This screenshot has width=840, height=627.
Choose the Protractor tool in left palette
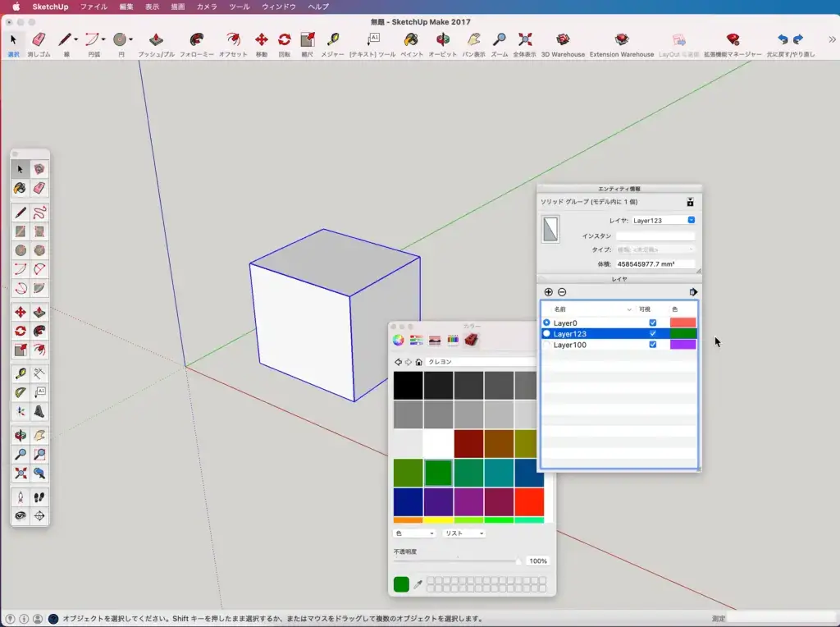(x=21, y=392)
